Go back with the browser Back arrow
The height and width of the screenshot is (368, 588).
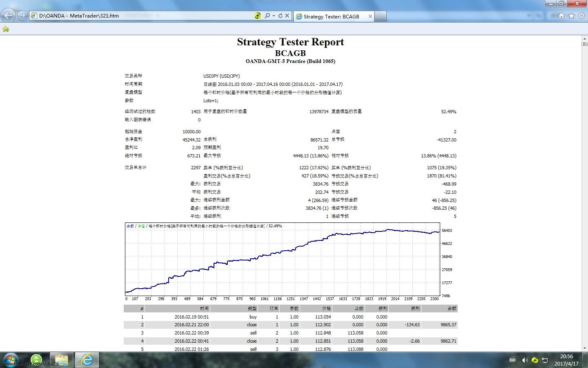pyautogui.click(x=8, y=16)
